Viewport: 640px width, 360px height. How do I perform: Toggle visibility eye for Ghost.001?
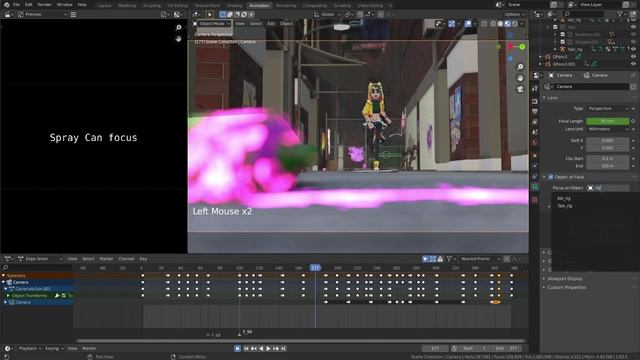pos(633,64)
